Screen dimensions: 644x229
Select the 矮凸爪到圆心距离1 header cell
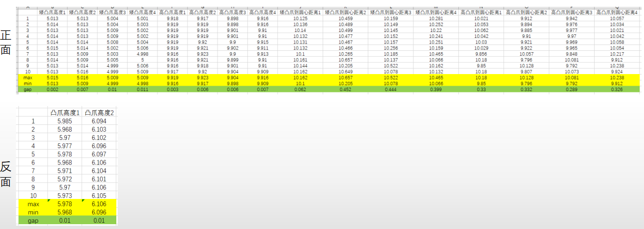[300, 12]
